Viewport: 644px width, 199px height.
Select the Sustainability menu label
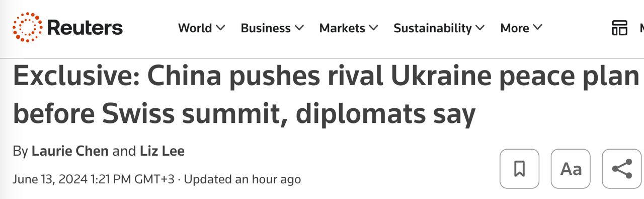433,28
